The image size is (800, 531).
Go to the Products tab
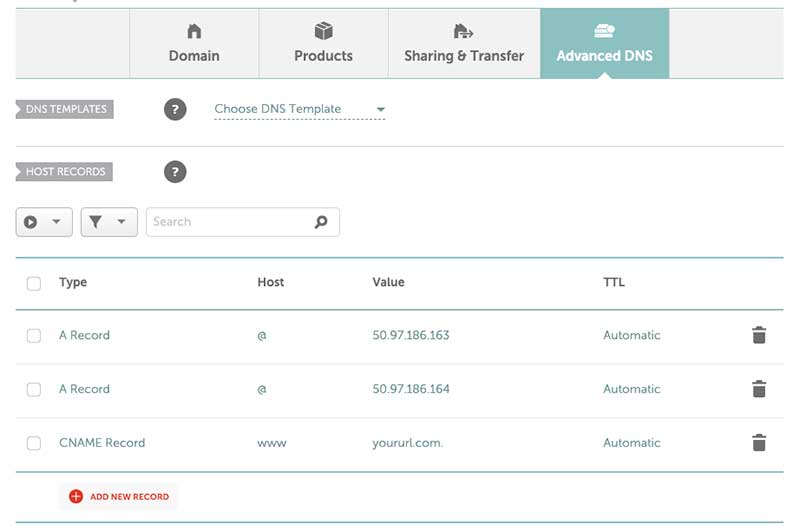[x=323, y=44]
